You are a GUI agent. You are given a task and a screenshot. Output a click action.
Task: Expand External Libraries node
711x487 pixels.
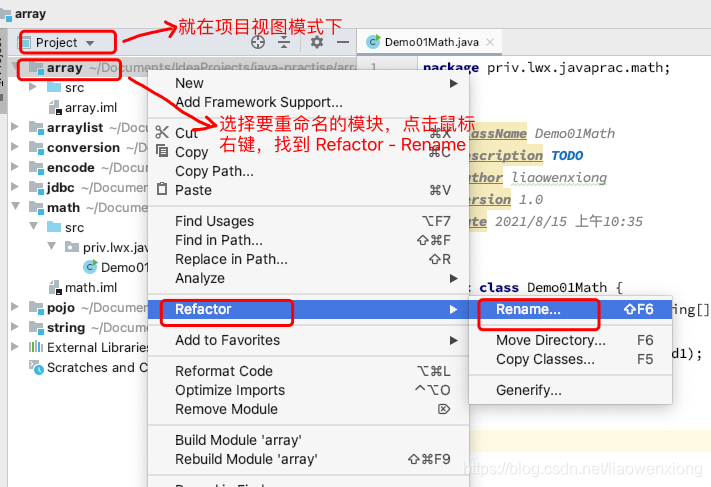15,346
